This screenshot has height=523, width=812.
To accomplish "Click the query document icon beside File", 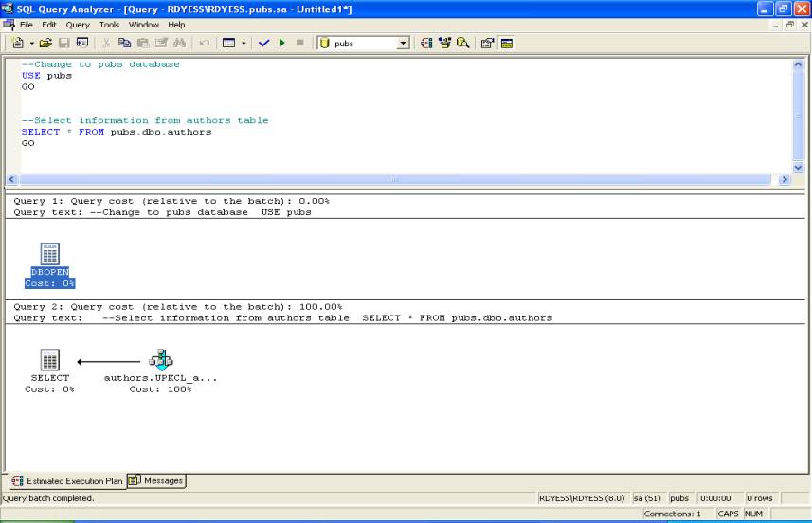I will click(x=9, y=25).
